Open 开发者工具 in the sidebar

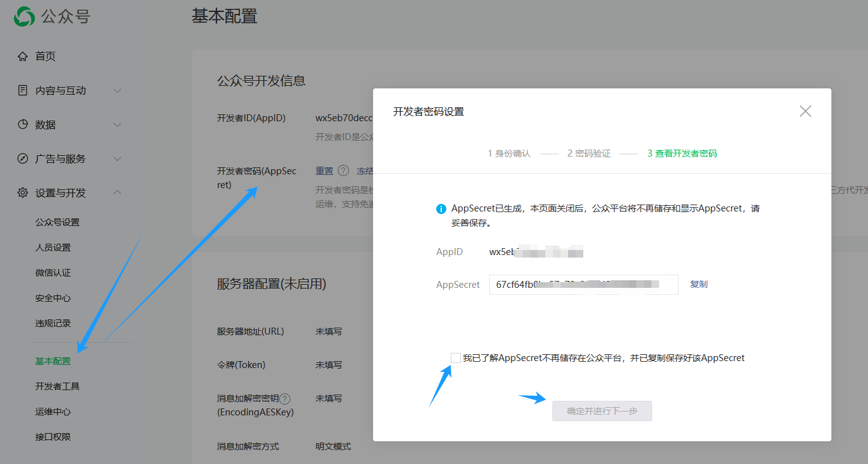pyautogui.click(x=57, y=386)
